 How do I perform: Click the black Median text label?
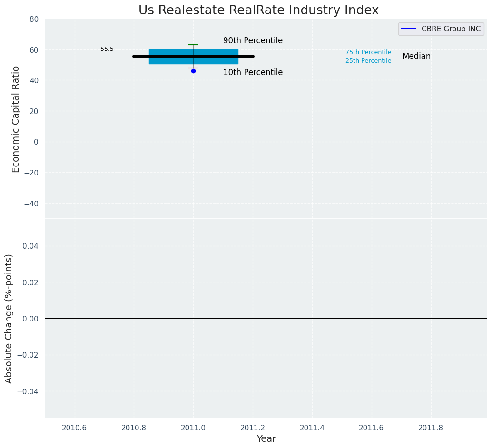(416, 57)
